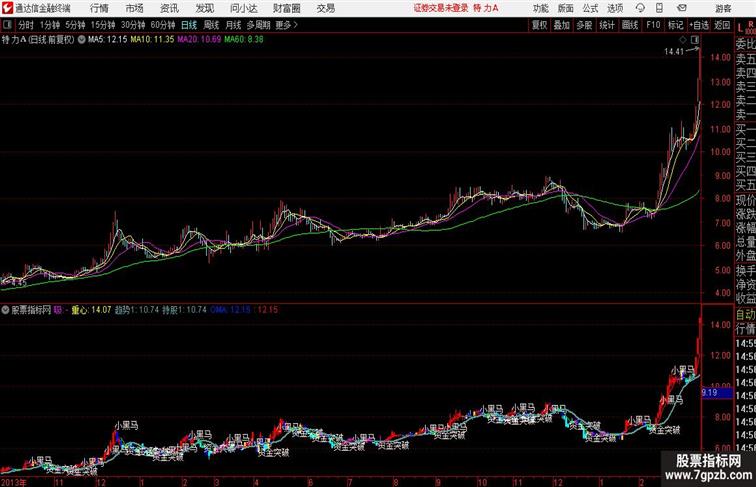Add stock with +自选 button
756x487 pixels.
click(699, 25)
